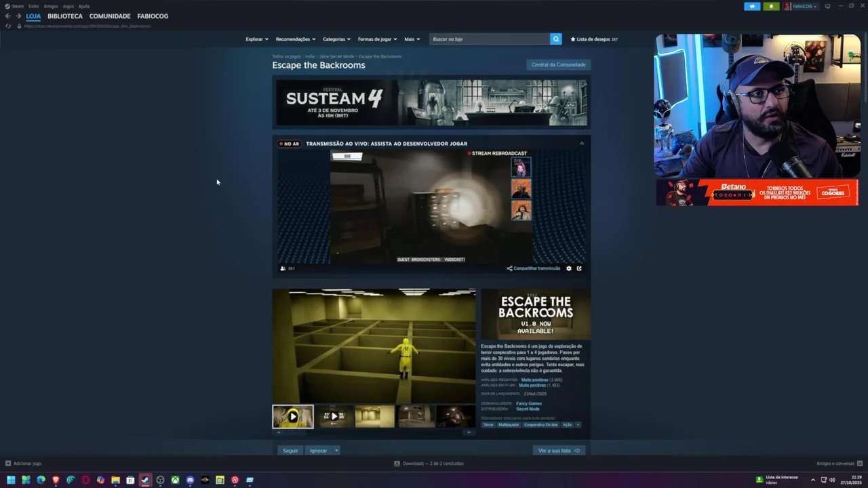This screenshot has height=488, width=868.
Task: Launch Brave browser from taskbar
Action: 56,480
